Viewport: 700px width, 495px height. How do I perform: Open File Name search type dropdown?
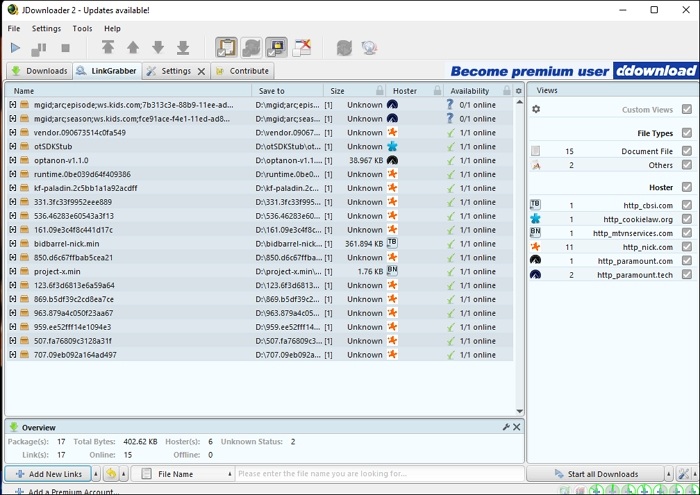[x=230, y=474]
